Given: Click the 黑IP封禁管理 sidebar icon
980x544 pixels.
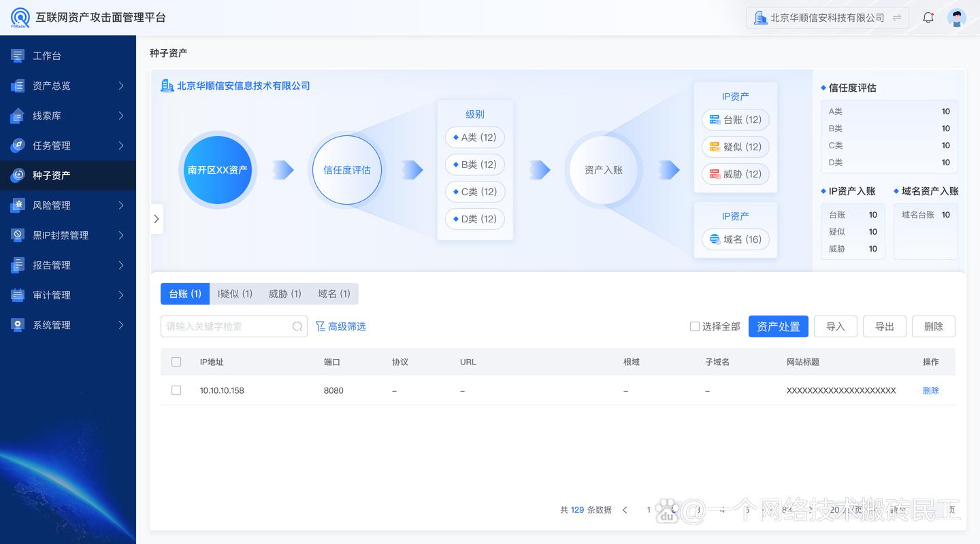Looking at the screenshot, I should pyautogui.click(x=16, y=235).
